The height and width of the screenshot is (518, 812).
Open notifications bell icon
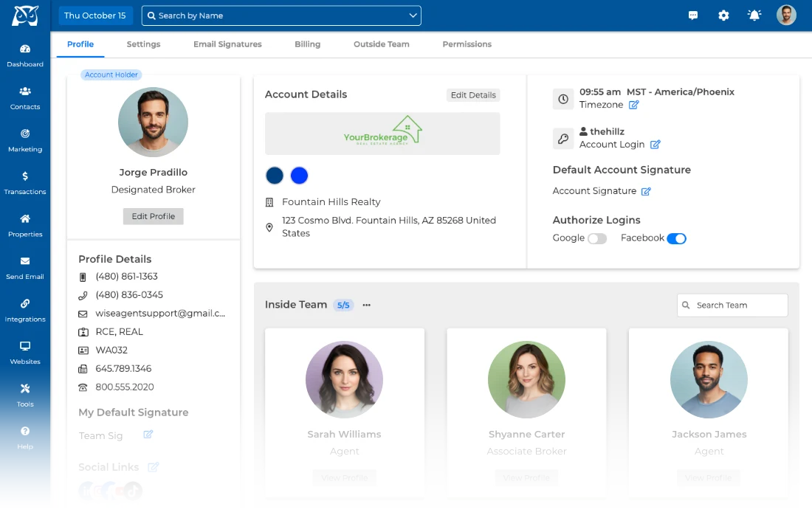754,15
